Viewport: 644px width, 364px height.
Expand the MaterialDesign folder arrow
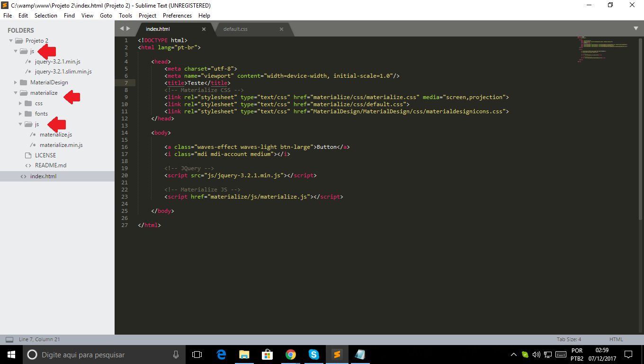(15, 82)
